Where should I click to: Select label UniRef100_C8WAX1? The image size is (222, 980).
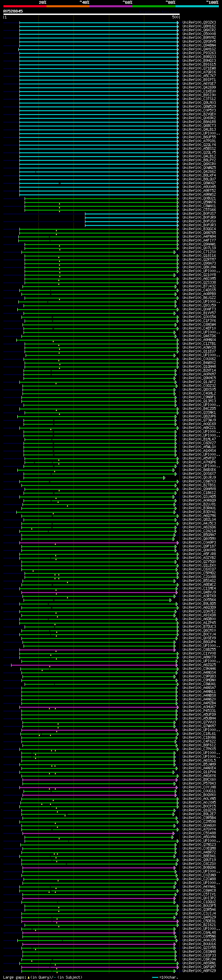tap(199, 206)
